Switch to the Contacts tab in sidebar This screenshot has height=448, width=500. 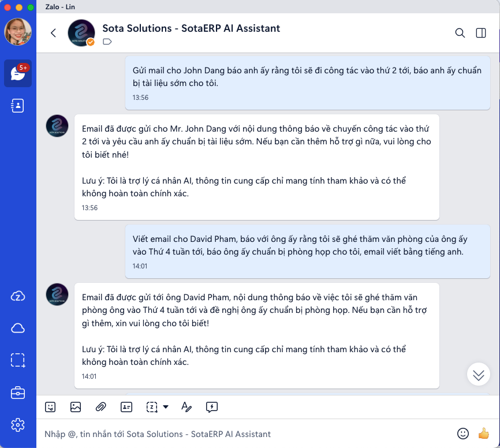[x=18, y=106]
